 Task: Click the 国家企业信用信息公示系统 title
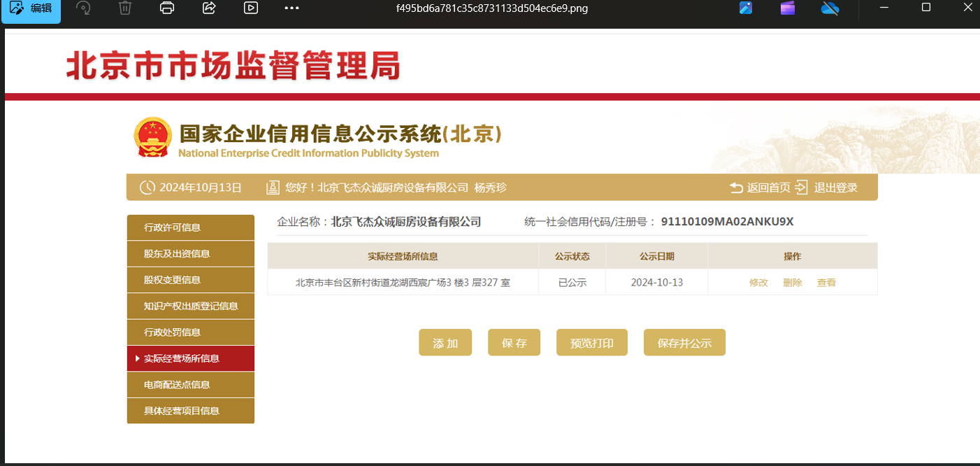[340, 133]
